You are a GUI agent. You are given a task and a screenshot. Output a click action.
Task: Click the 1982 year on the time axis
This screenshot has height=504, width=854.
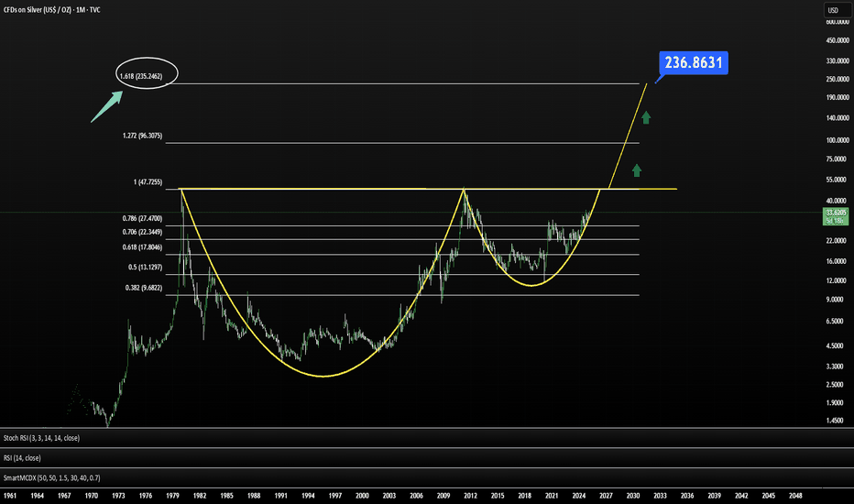click(200, 496)
